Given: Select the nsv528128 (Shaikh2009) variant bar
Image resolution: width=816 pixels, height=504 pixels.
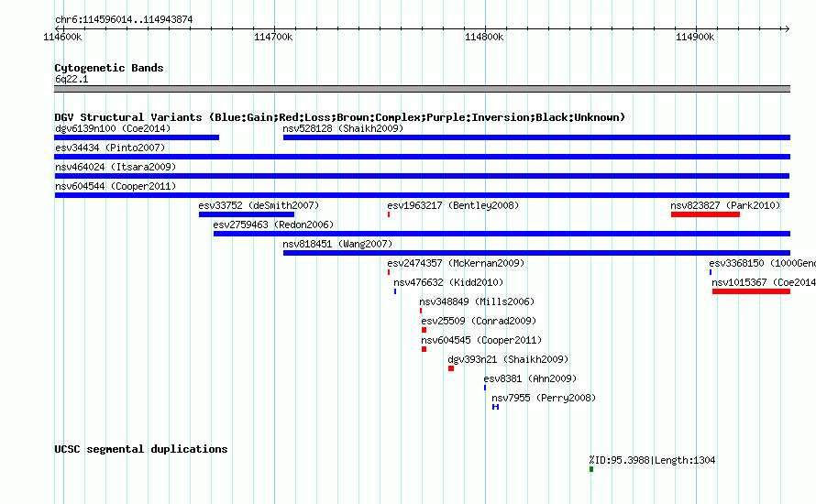Looking at the screenshot, I should (536, 137).
